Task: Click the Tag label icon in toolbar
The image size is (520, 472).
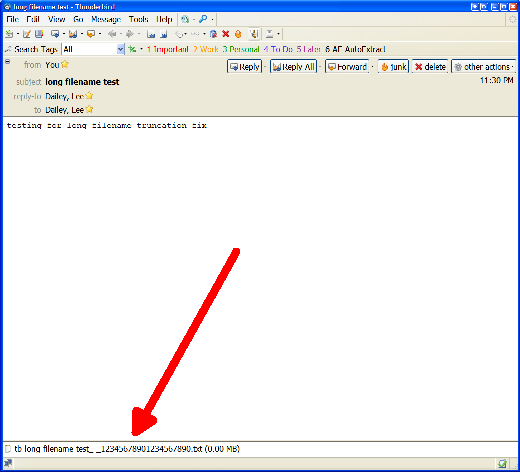Action: (179, 34)
